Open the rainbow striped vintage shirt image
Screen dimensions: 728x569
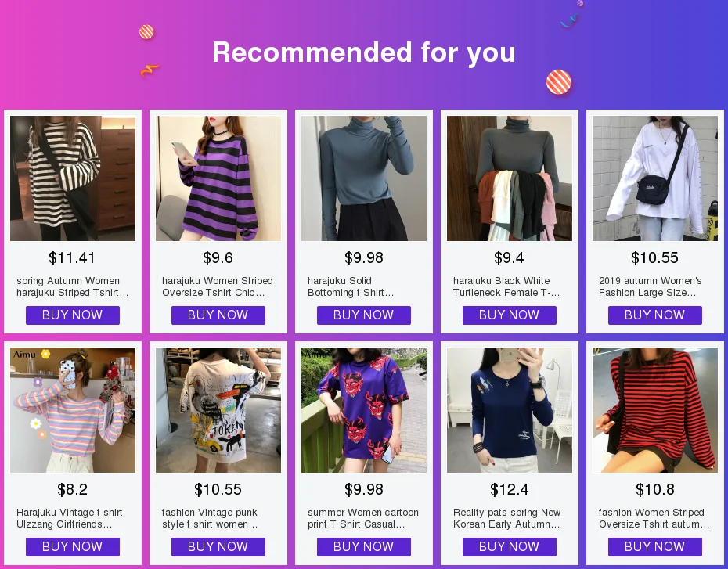point(73,410)
